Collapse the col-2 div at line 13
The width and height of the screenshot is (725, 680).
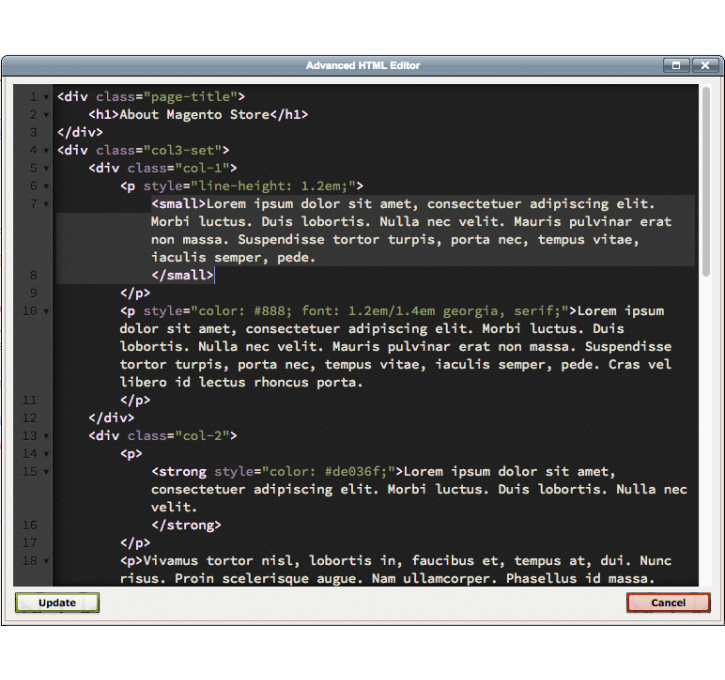[x=46, y=436]
